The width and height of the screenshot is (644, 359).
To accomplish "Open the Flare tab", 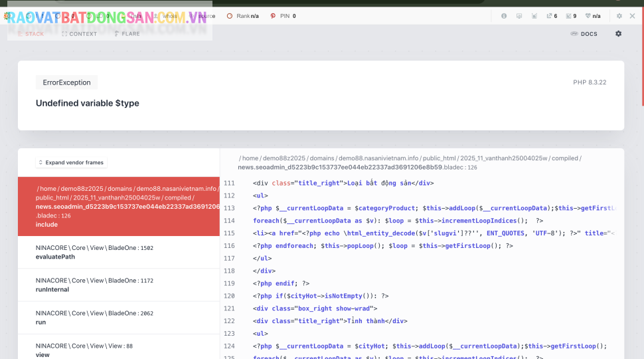I will [127, 34].
